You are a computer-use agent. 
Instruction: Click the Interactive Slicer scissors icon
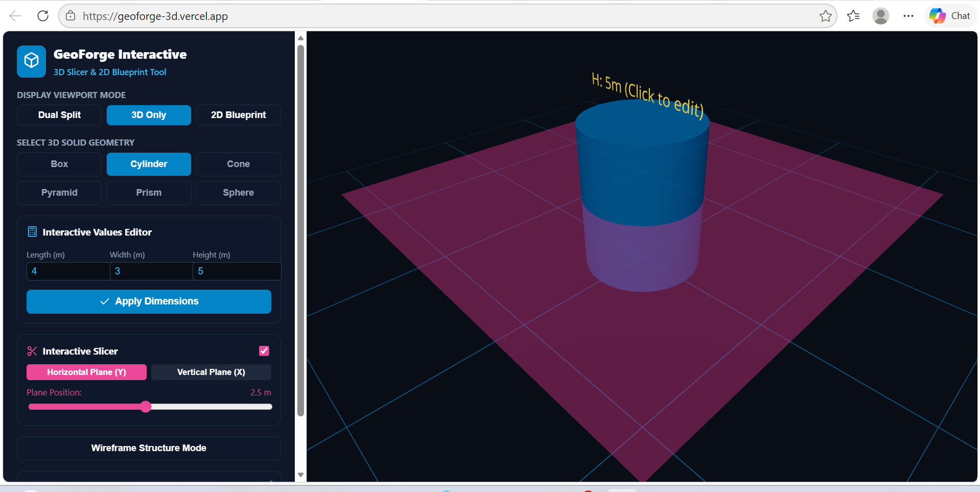pyautogui.click(x=32, y=351)
